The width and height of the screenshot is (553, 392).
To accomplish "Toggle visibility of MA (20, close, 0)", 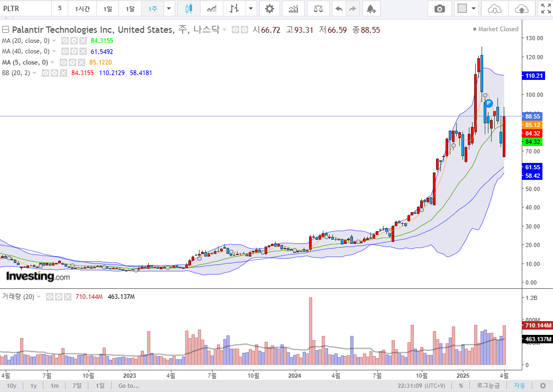I will (65, 41).
